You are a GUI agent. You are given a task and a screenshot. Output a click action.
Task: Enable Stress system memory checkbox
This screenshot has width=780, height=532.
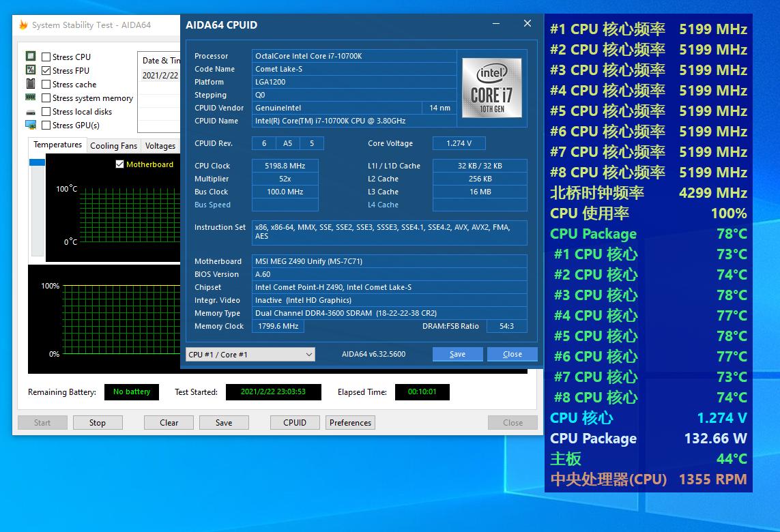click(46, 98)
